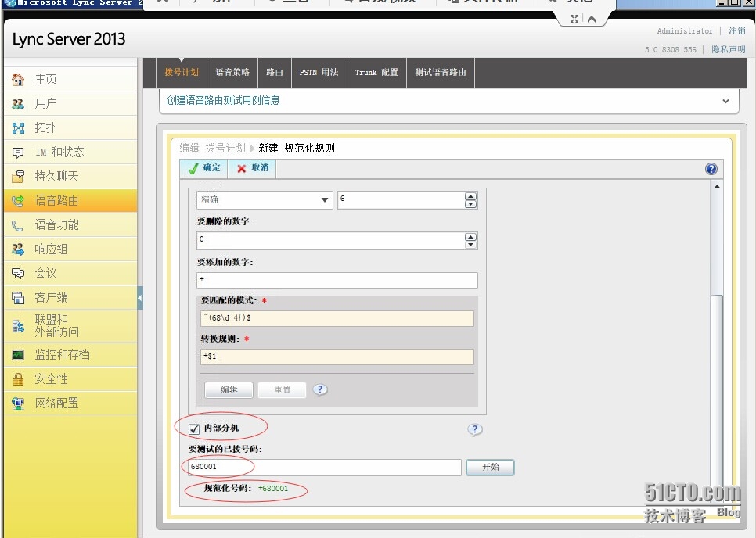Open the 拓扑 topology icon
This screenshot has width=756, height=538.
(x=18, y=128)
